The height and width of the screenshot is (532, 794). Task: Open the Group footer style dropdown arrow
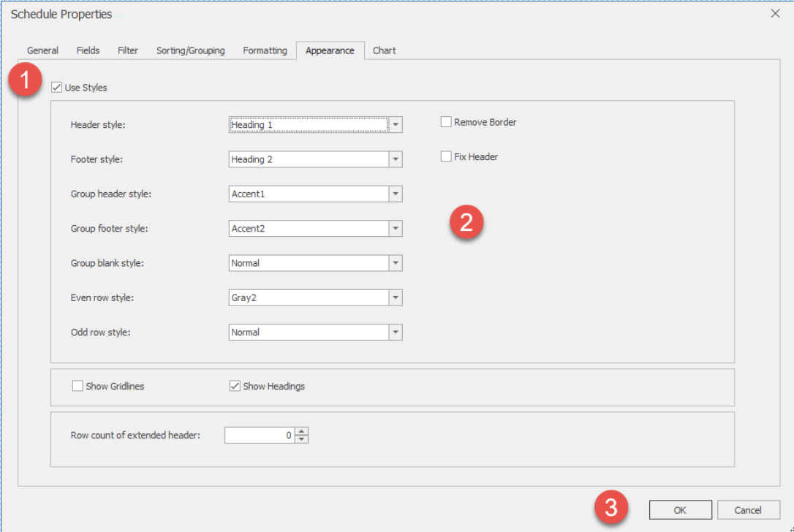click(396, 228)
